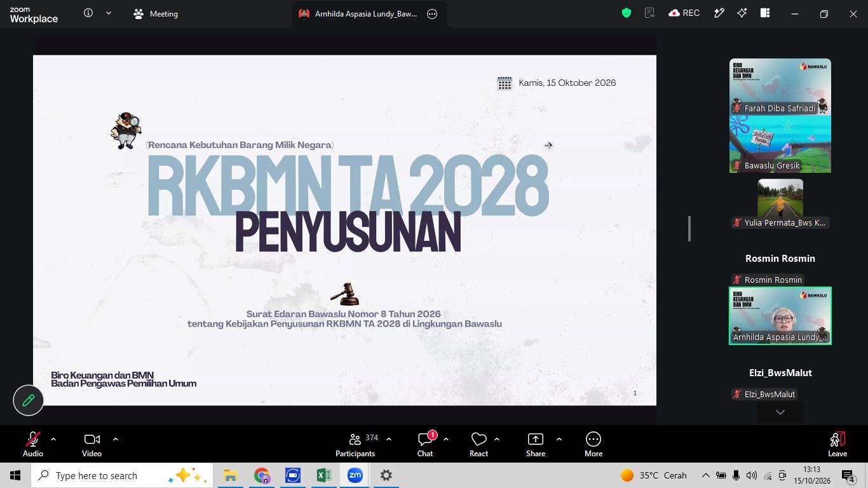Viewport: 868px width, 488px height.
Task: Open meeting info icon in title bar
Action: click(x=88, y=13)
